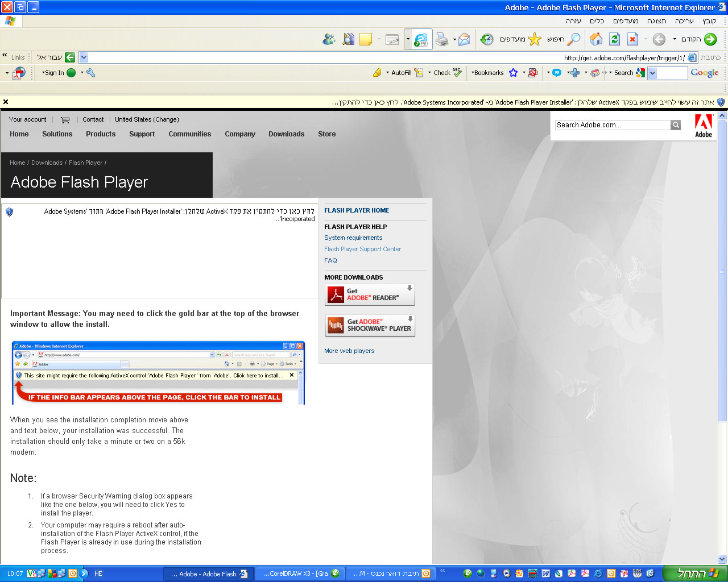Click the HE language indicator in taskbar

tap(98, 574)
